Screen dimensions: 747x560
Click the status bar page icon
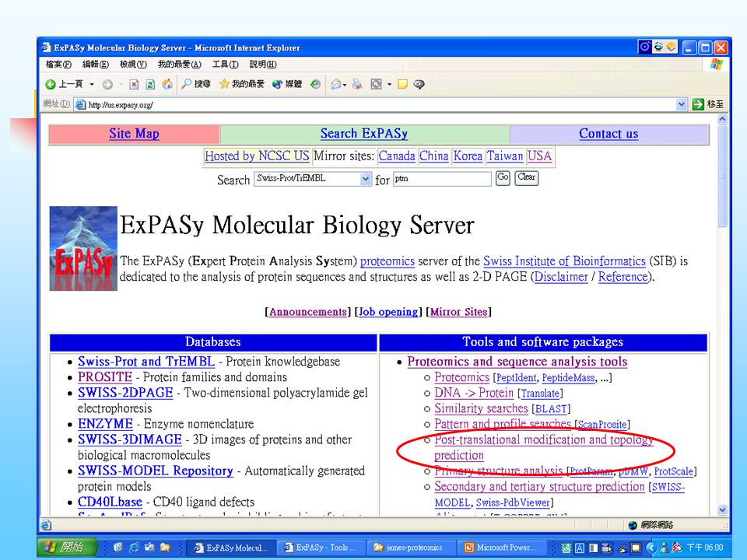pyautogui.click(x=46, y=525)
